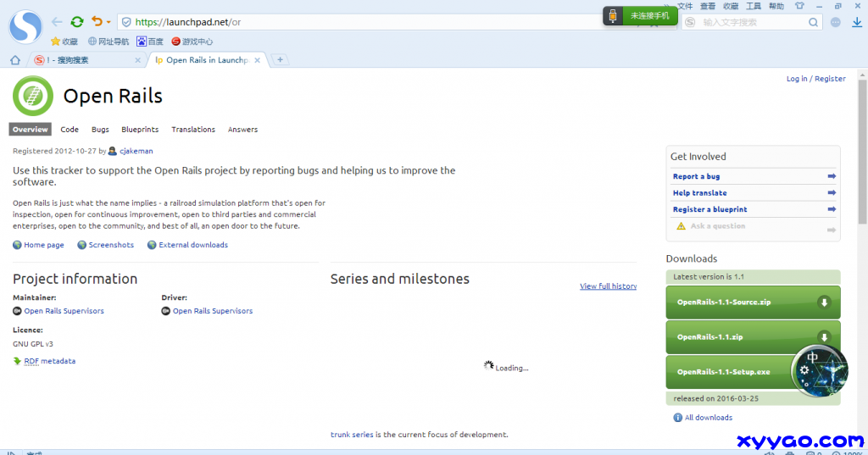This screenshot has height=455, width=868.
Task: Open the undo history dropdown arrow
Action: [x=108, y=23]
